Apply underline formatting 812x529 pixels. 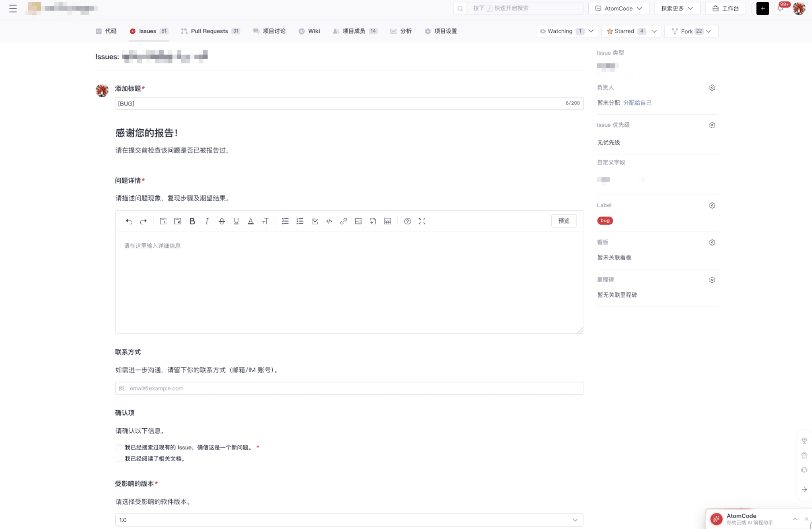point(236,221)
